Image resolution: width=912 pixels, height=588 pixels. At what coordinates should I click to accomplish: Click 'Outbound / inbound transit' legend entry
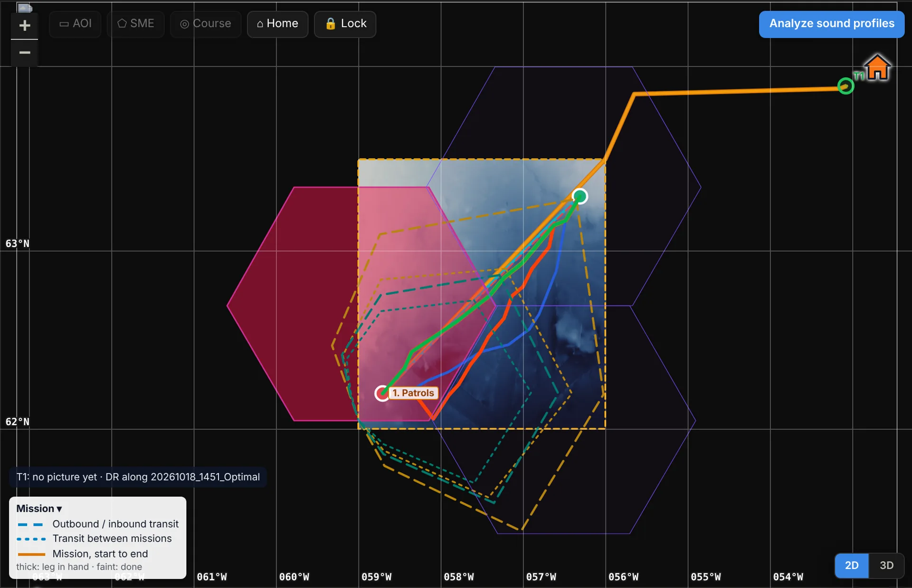(x=98, y=524)
